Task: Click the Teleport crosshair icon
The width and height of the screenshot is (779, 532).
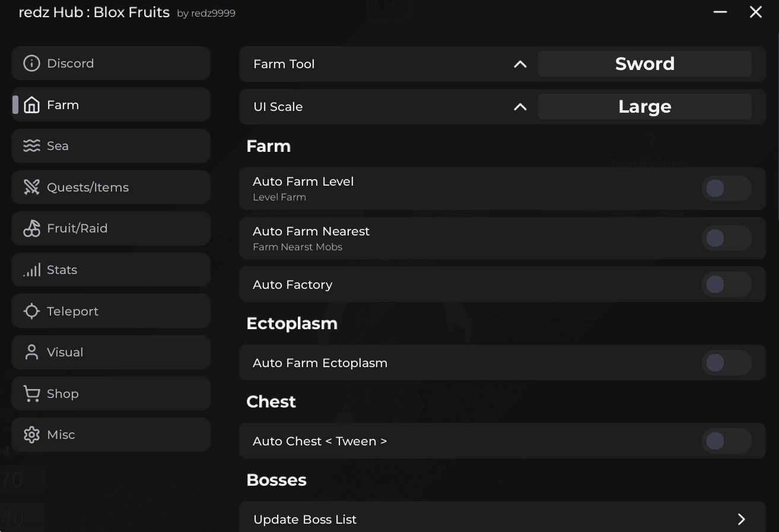Action: pos(31,311)
